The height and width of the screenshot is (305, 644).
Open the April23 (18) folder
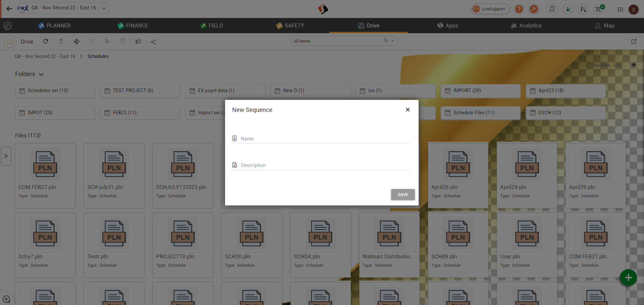[566, 91]
